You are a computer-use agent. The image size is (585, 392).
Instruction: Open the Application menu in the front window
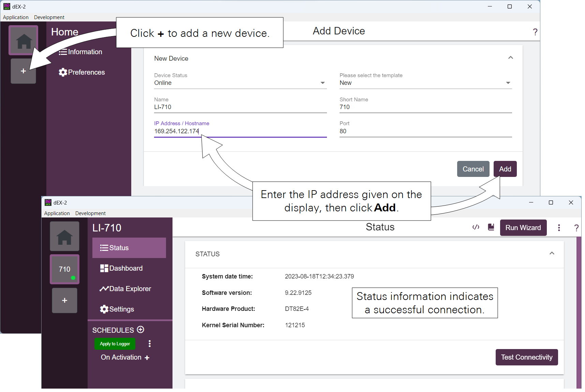pyautogui.click(x=57, y=213)
